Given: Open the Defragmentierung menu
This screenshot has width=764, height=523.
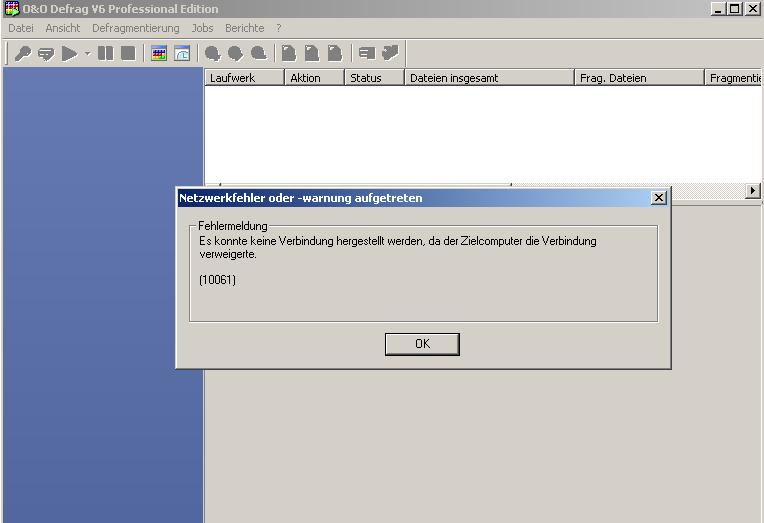Looking at the screenshot, I should [x=136, y=28].
